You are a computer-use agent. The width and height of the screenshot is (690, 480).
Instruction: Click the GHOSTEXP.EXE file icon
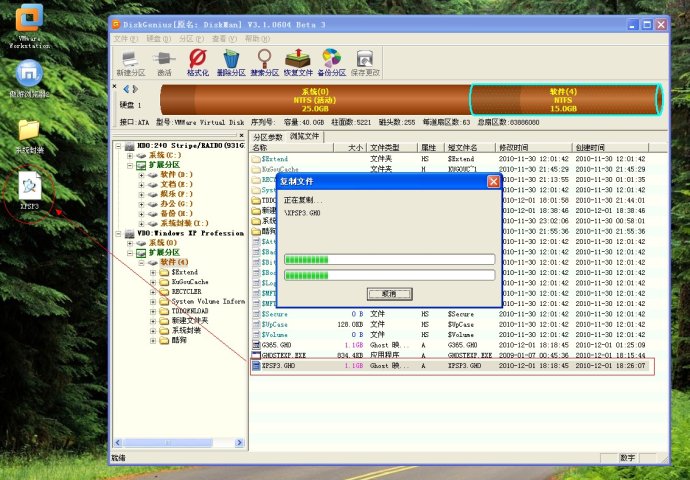coord(256,355)
